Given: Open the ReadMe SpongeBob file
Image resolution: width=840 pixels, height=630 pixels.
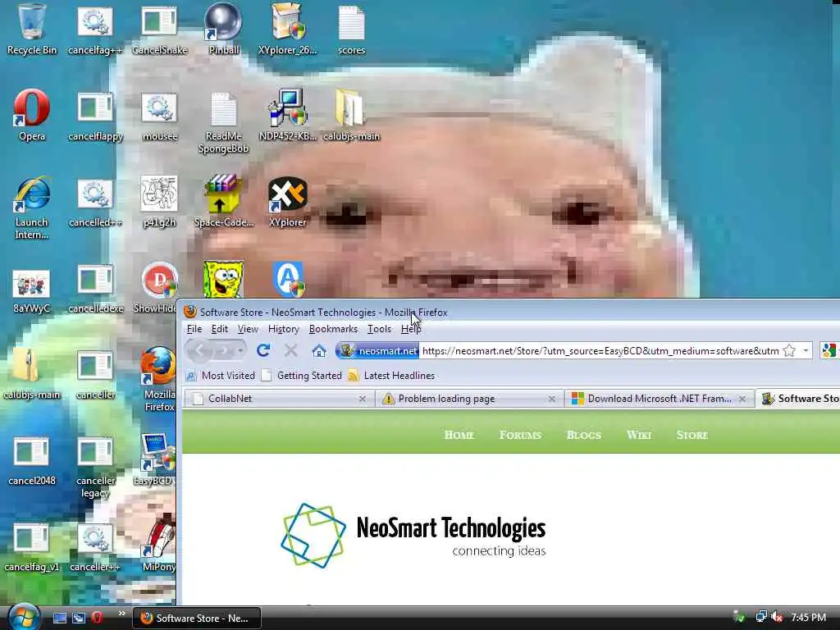Looking at the screenshot, I should tap(223, 108).
